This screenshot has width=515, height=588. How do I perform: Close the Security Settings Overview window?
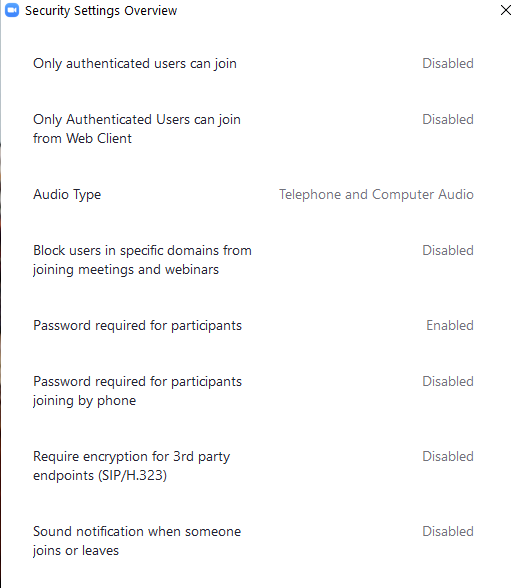(506, 10)
